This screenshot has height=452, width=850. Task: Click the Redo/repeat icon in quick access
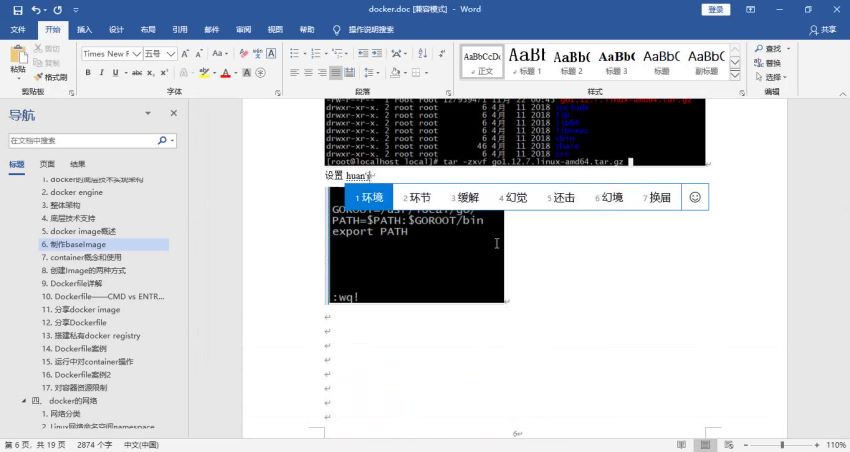click(x=57, y=10)
